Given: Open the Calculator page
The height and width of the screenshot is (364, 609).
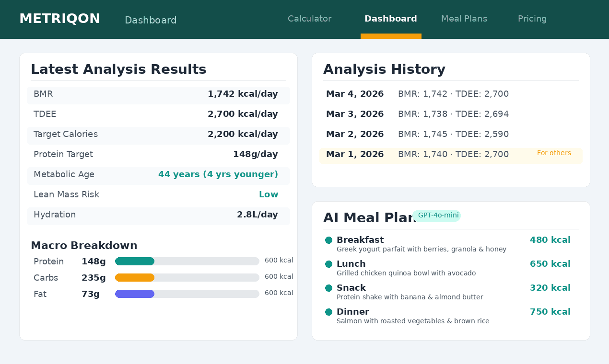Looking at the screenshot, I should point(309,18).
